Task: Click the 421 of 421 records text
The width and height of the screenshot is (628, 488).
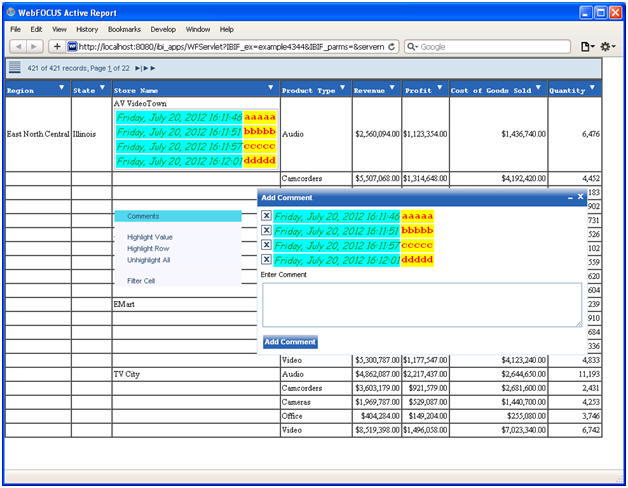Action: (57, 69)
